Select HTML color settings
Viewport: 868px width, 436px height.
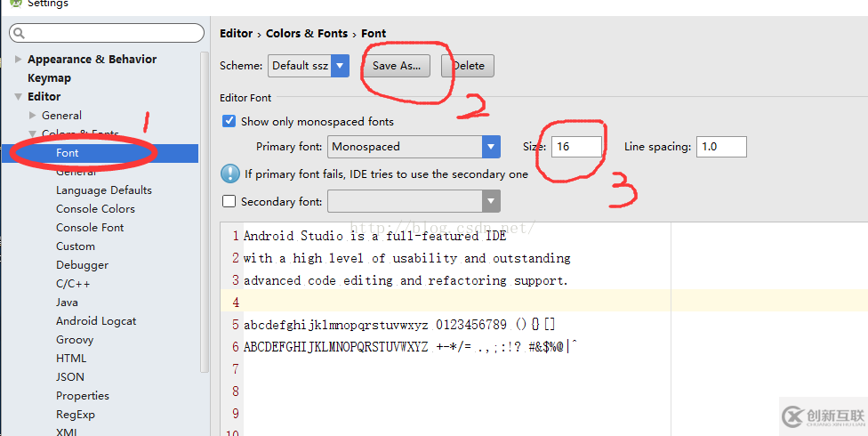(x=71, y=359)
